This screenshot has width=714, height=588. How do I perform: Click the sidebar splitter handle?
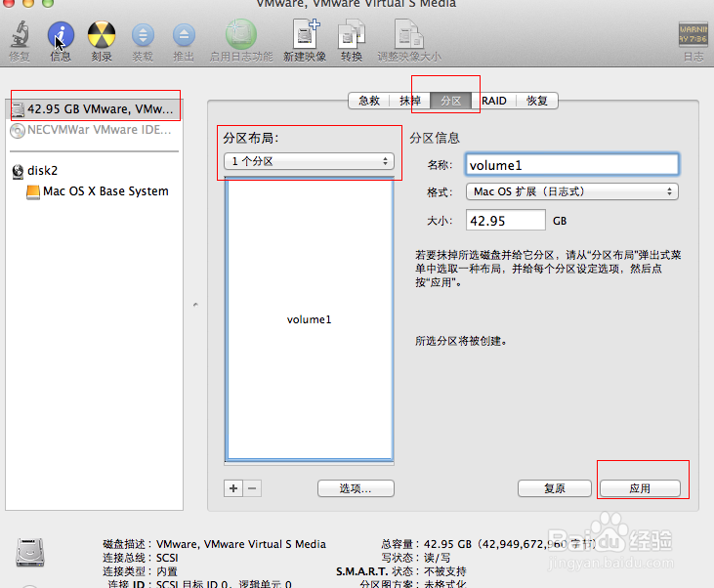[x=195, y=304]
